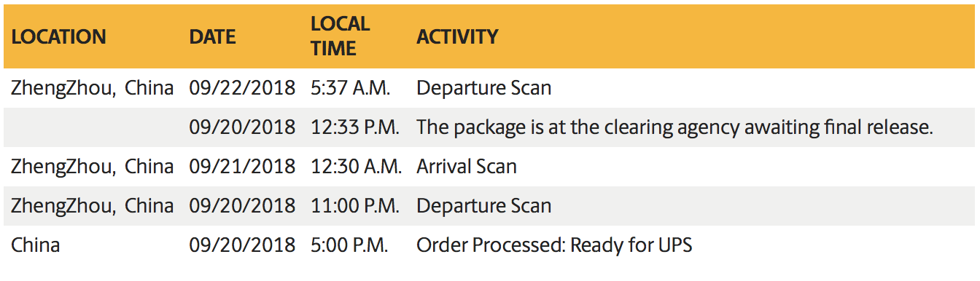
Task: Click the 5:00 P.M. time cell
Action: [x=350, y=245]
